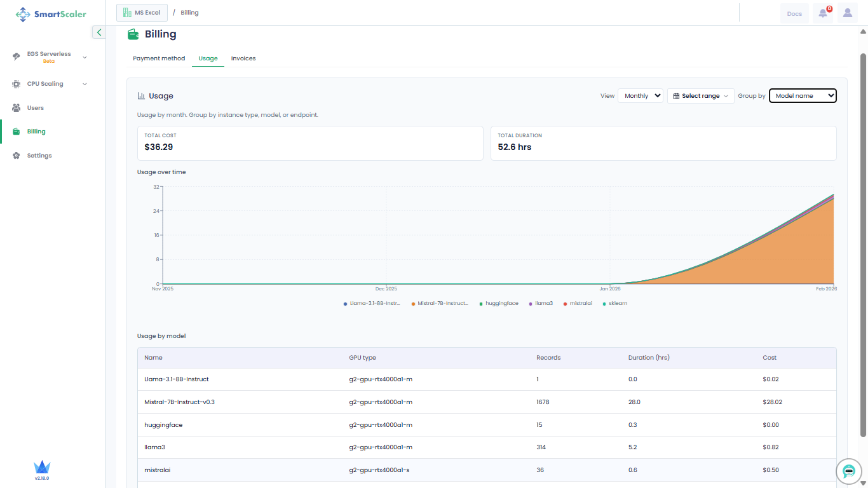Open the user profile avatar icon
This screenshot has height=488, width=868.
847,13
